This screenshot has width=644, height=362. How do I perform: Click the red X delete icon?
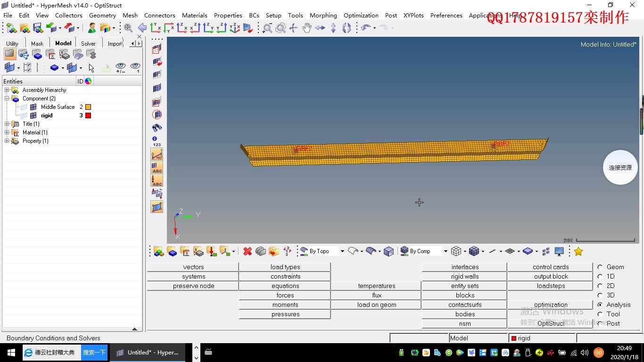(248, 252)
